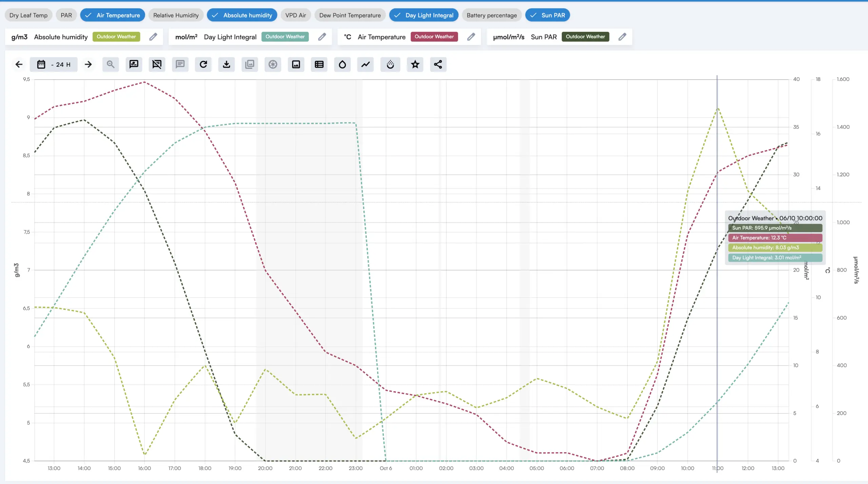Click the add annotation chat icon
Viewport: 868px width, 484px height.
click(134, 64)
